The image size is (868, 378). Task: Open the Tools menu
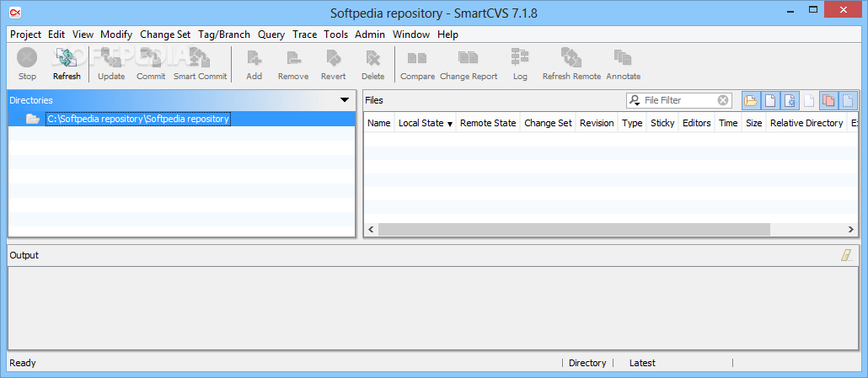click(336, 35)
